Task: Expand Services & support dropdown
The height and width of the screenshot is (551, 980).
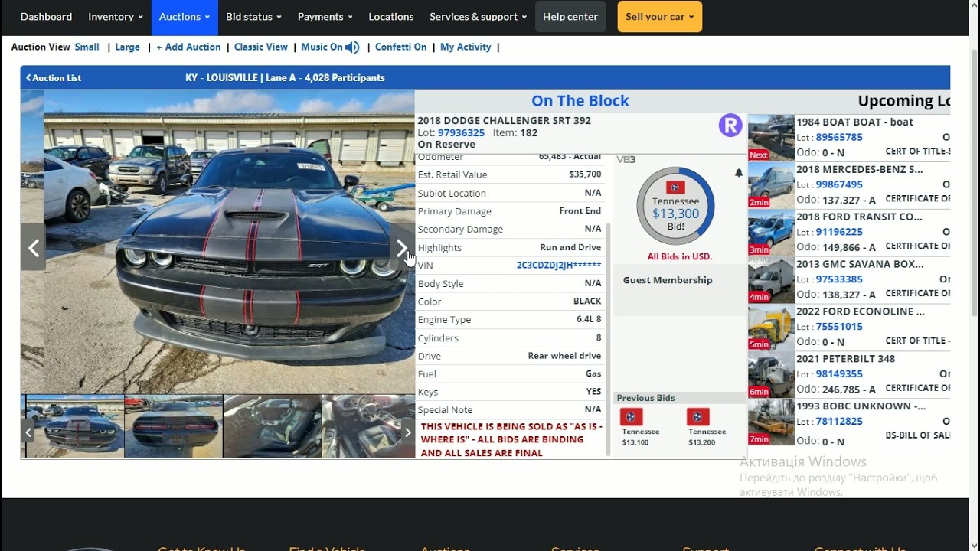Action: point(478,17)
